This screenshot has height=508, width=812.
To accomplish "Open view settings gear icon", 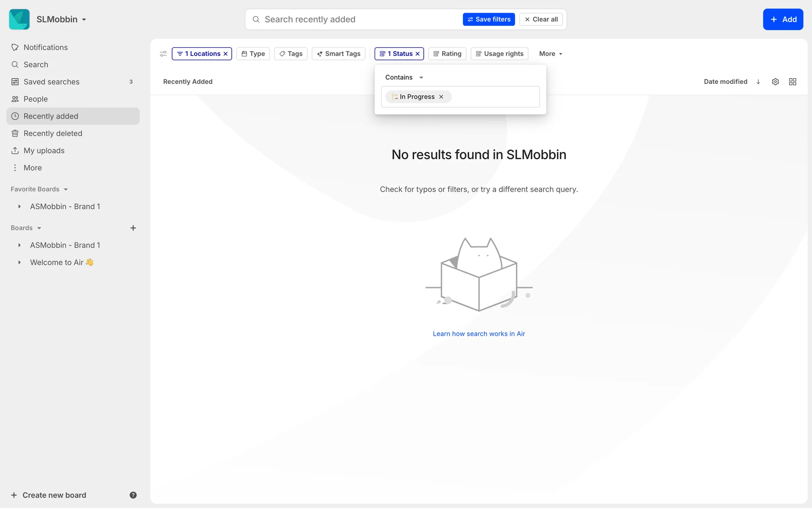I will (775, 82).
